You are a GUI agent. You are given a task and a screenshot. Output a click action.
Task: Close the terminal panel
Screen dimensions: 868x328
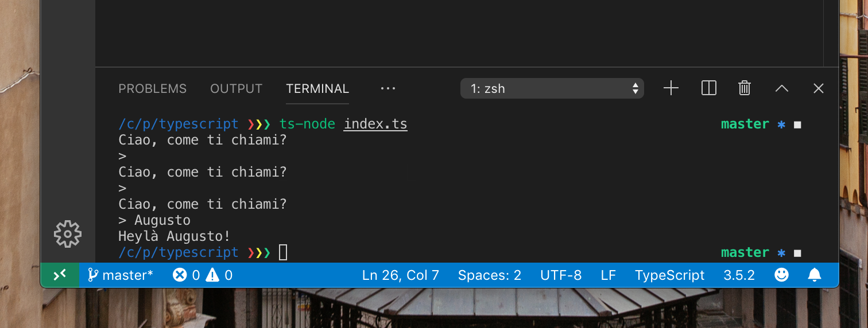[819, 88]
